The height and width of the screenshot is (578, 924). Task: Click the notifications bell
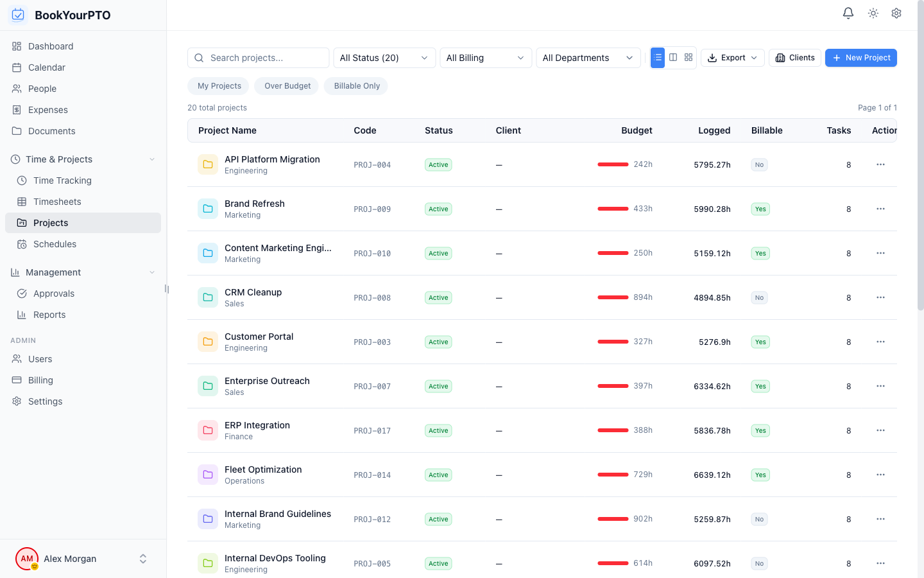click(x=848, y=13)
